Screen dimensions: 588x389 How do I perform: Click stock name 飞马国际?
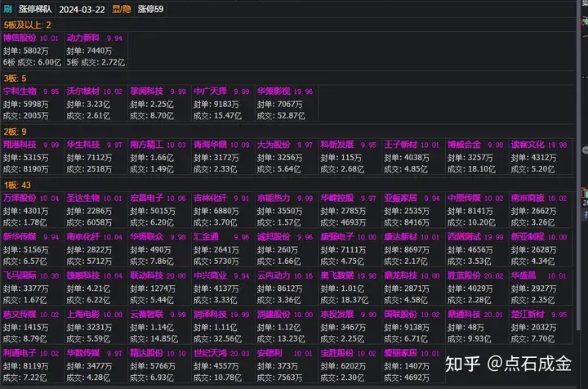coord(20,275)
